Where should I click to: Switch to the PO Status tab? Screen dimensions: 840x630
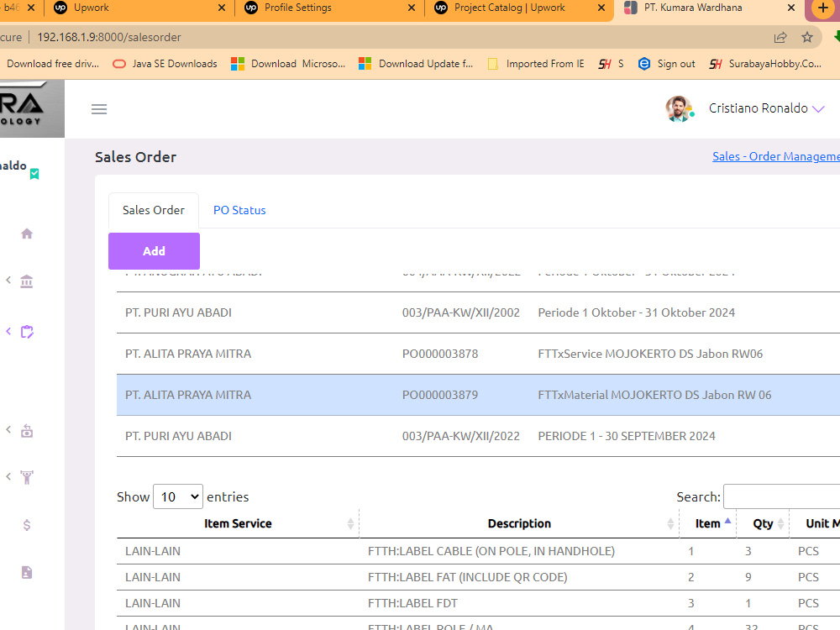239,210
